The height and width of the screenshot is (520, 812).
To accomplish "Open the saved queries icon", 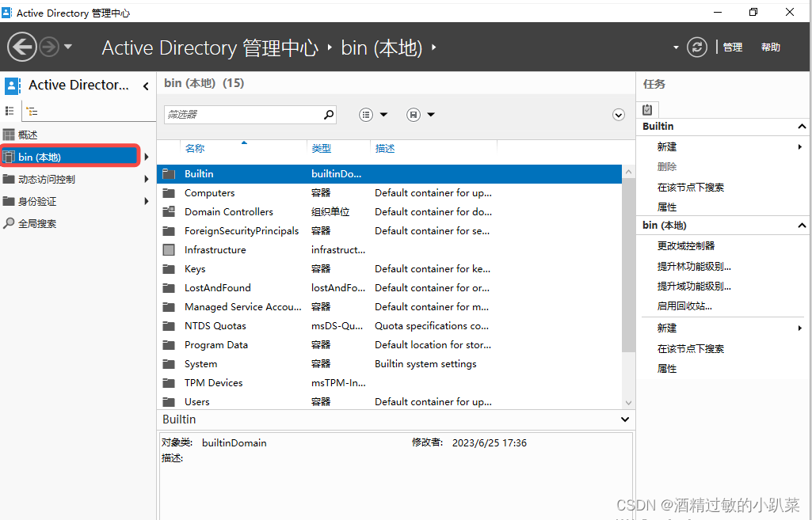I will (x=414, y=114).
